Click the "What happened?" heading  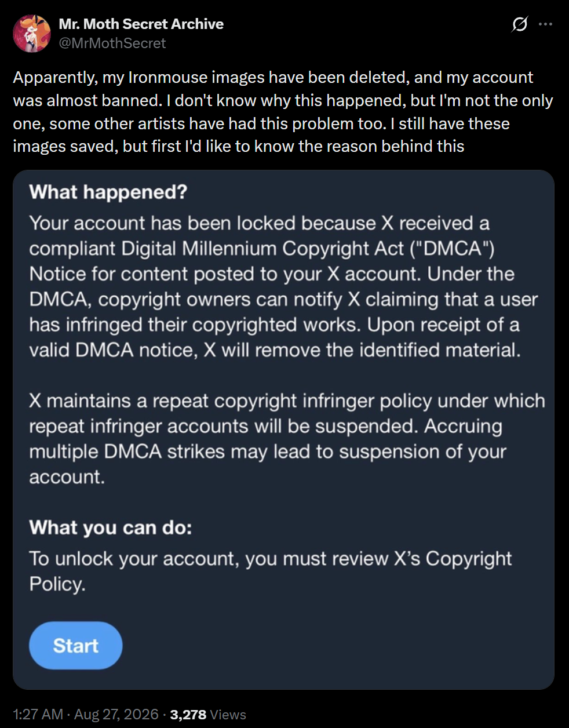[108, 192]
